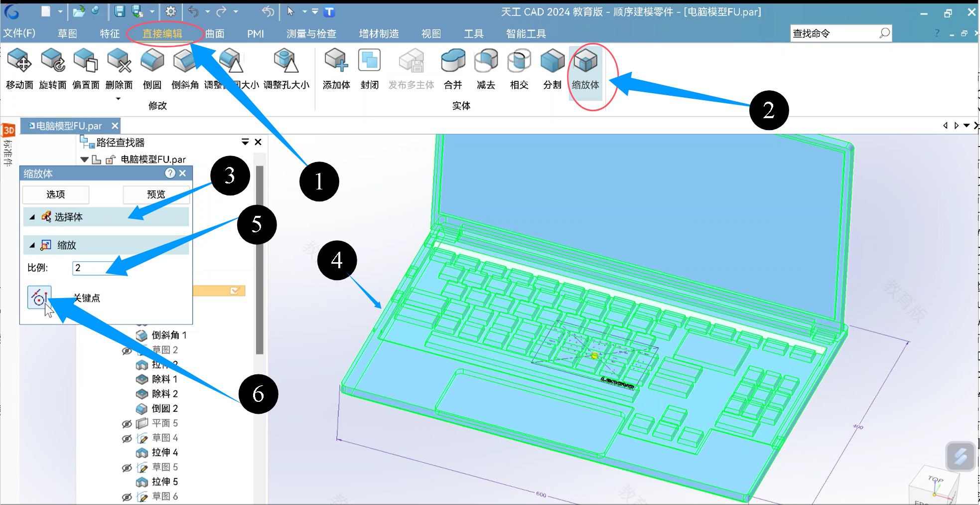The width and height of the screenshot is (980, 505).
Task: Select the 旋转面 (Rotate Face) tool
Action: 53,69
